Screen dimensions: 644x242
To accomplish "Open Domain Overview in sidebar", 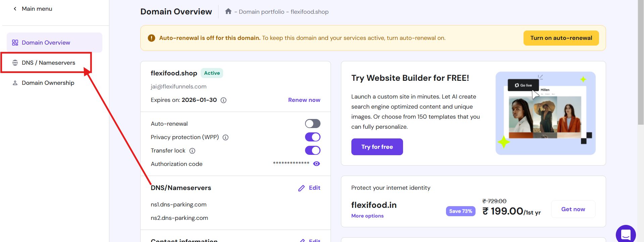I will tap(54, 43).
